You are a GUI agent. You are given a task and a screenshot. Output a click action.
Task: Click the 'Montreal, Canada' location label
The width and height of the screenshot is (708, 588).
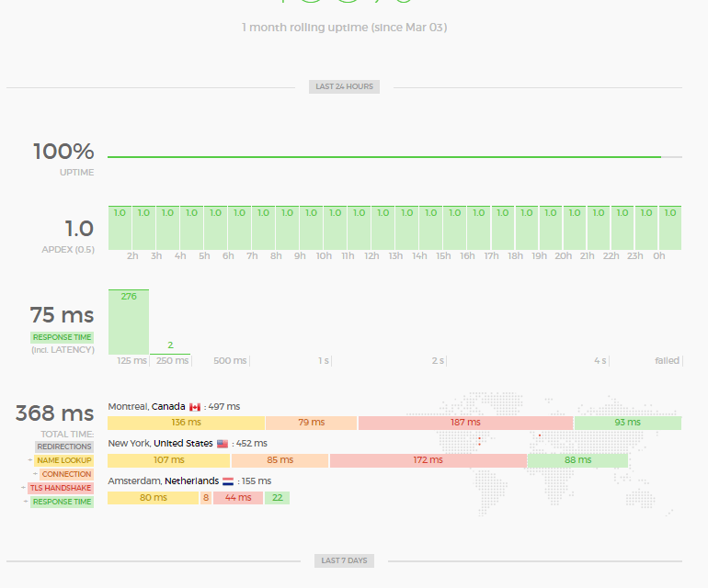[146, 407]
